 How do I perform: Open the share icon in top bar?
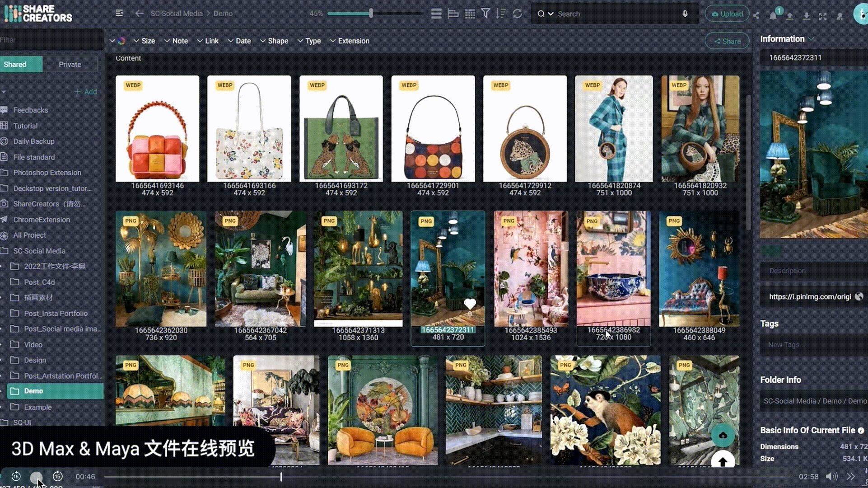tap(756, 16)
